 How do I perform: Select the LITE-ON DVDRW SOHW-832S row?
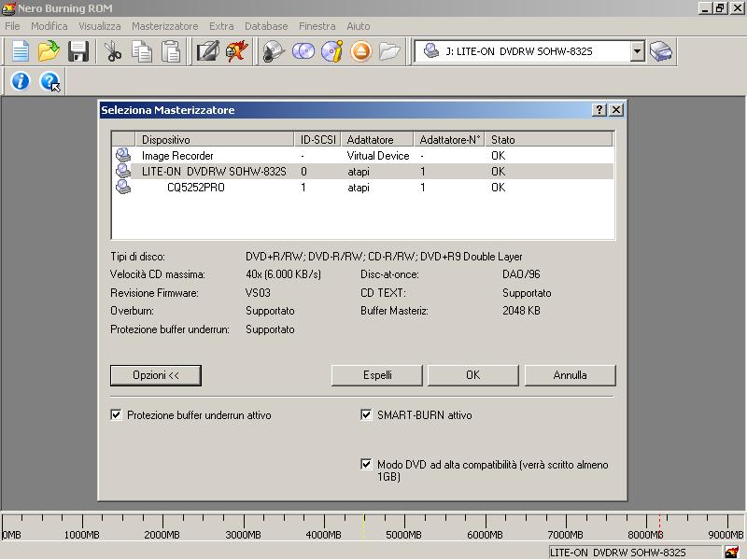tap(362, 172)
